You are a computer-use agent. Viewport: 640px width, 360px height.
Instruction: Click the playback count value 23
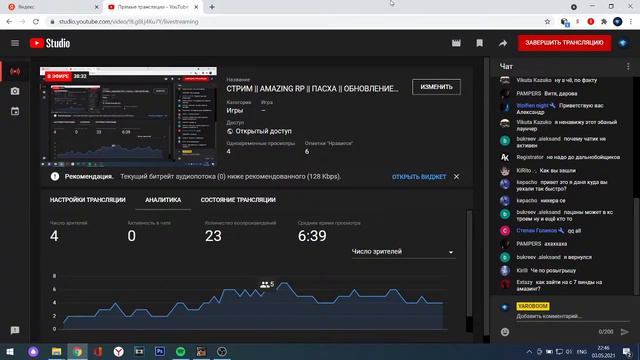tap(213, 236)
